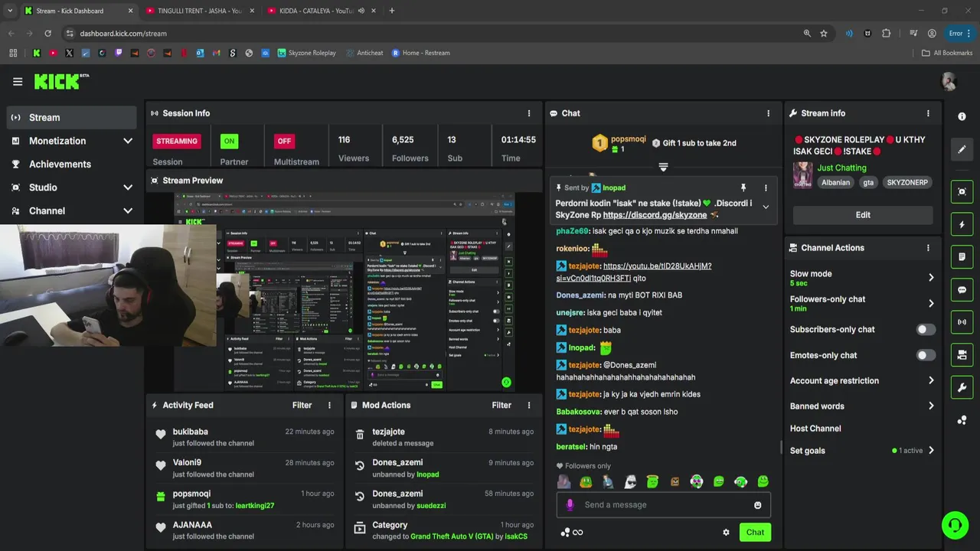Toggle the channel actions widget icon
The width and height of the screenshot is (980, 551).
tap(962, 355)
